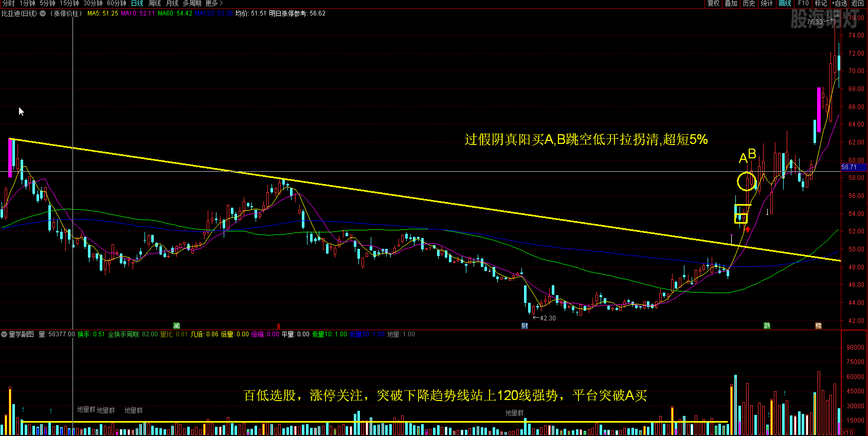This screenshot has width=868, height=436.
Task: Click the 58.71 crosshair price tag
Action: [x=854, y=167]
